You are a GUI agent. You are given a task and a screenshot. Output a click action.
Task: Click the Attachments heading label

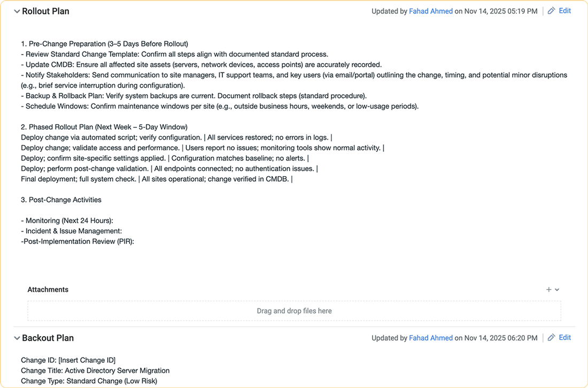pos(48,290)
